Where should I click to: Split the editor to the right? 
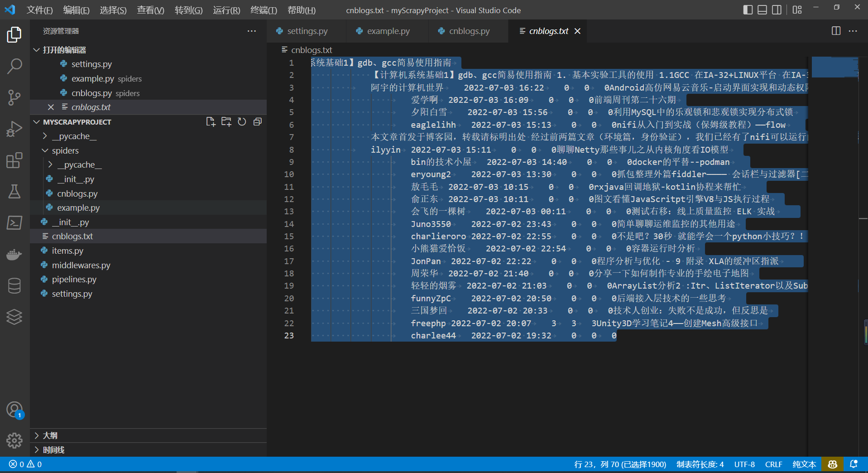(x=836, y=31)
